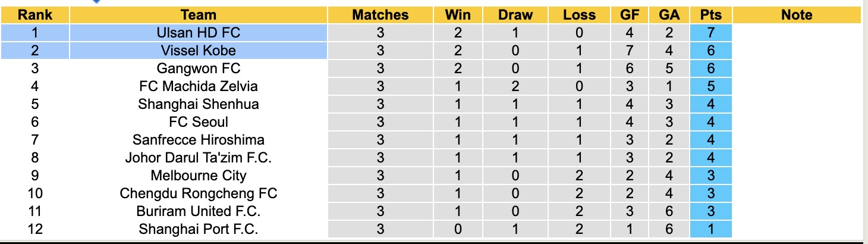The image size is (868, 244).
Task: Click the Note column header
Action: click(x=797, y=15)
